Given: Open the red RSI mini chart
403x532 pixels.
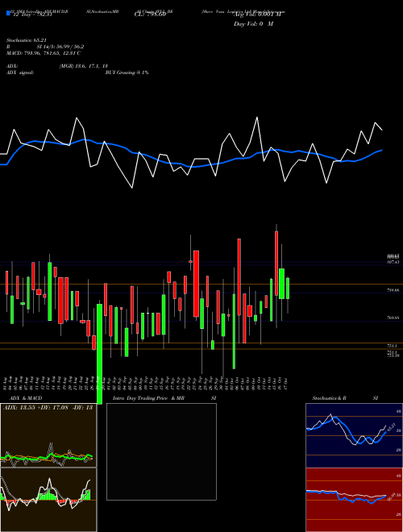Looking at the screenshot, I should pos(354,500).
